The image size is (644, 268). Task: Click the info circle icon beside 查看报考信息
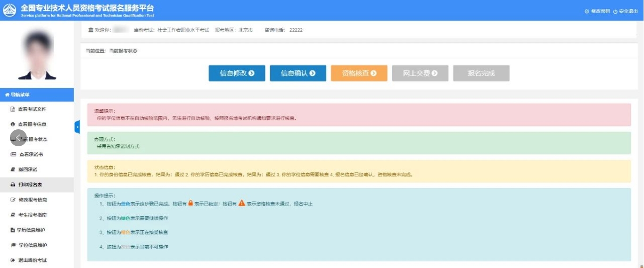(13, 124)
